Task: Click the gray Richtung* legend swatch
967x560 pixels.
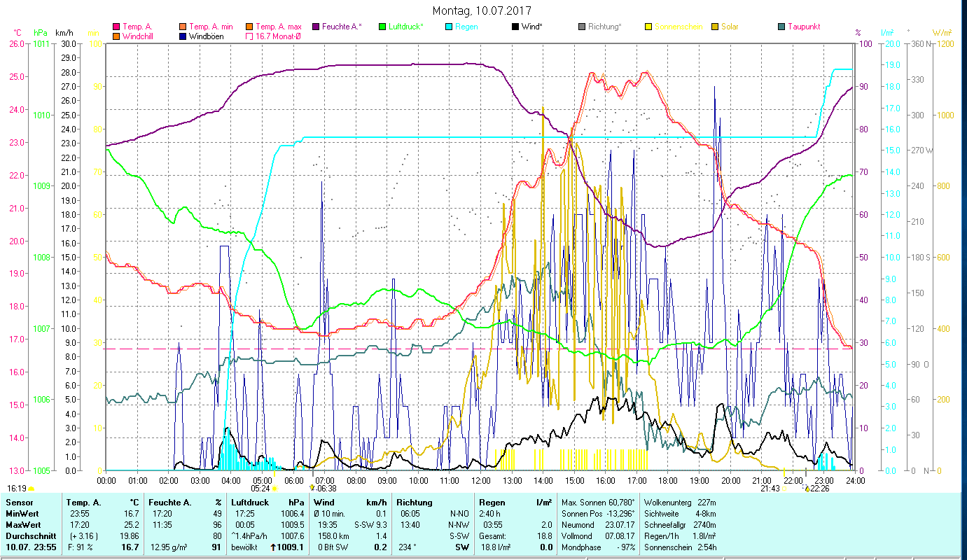Action: (x=582, y=27)
